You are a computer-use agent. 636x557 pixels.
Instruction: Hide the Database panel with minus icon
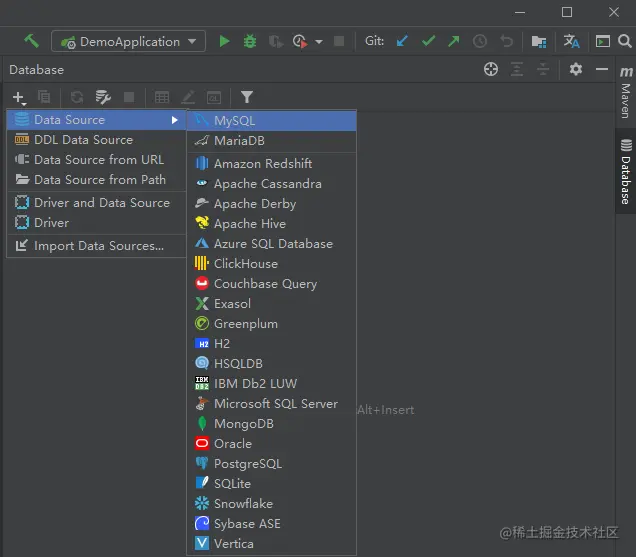pos(602,69)
